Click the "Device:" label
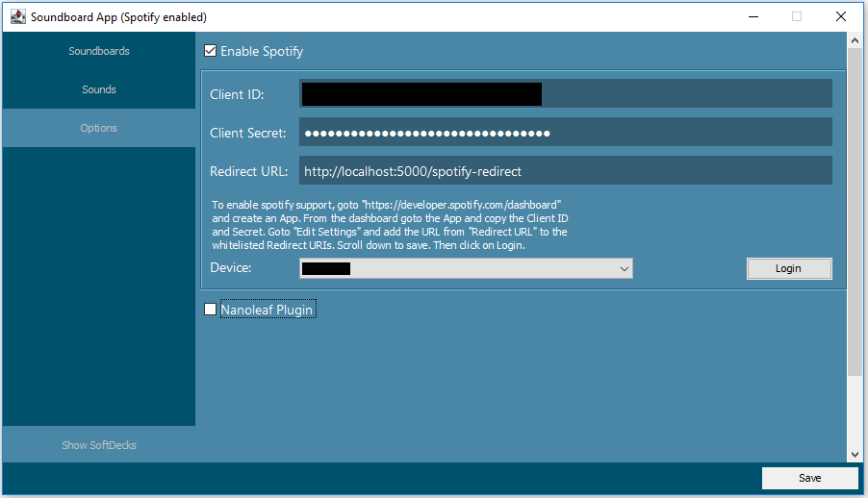 click(231, 268)
